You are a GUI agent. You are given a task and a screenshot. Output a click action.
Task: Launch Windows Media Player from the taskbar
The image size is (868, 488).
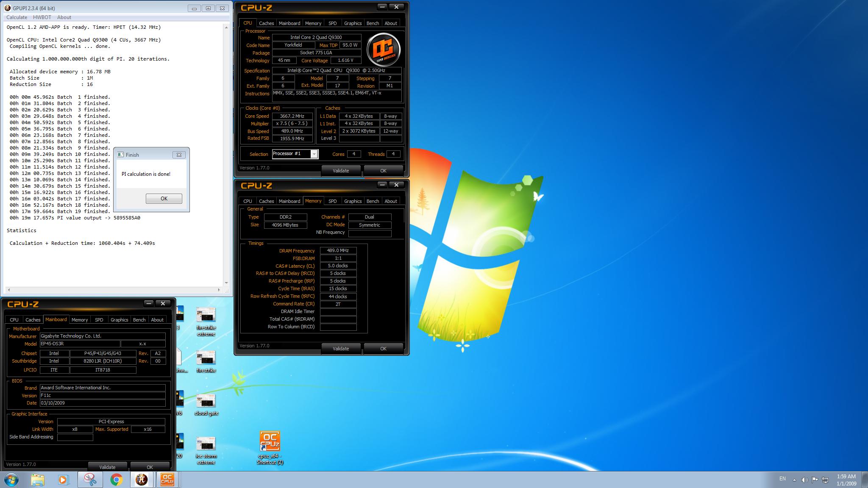click(x=63, y=480)
